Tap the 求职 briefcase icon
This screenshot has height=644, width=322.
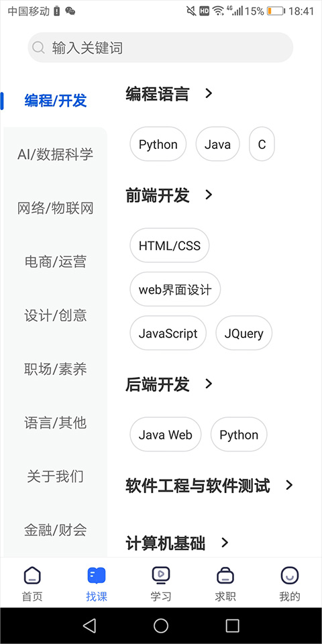225,575
